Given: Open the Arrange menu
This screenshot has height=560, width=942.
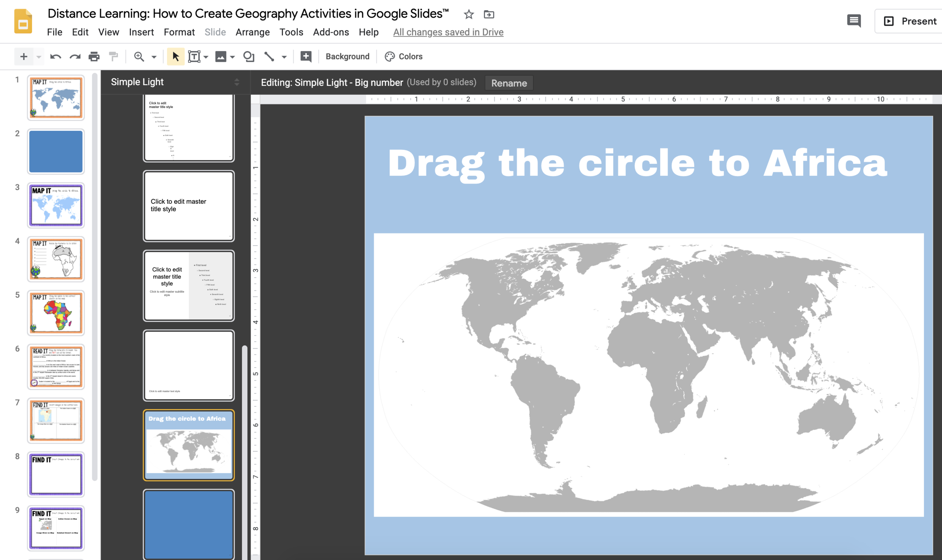Looking at the screenshot, I should [252, 32].
